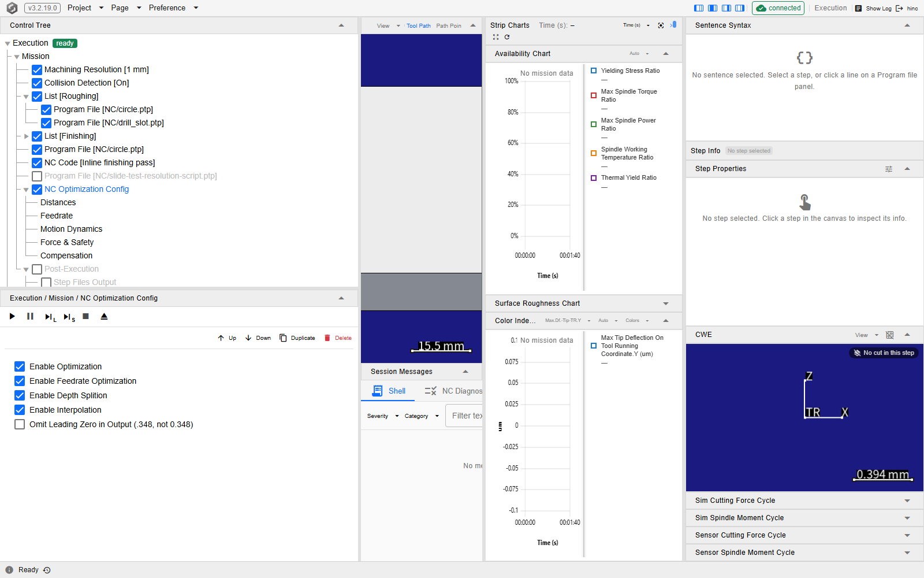924x578 pixels.
Task: Click the connected cloud status button
Action: tap(778, 8)
